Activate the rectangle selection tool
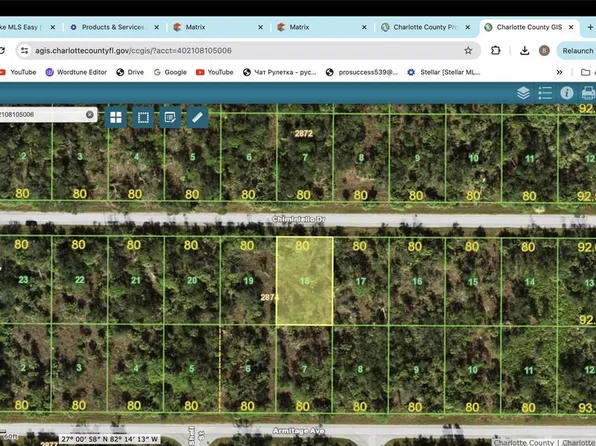The image size is (596, 446). point(143,117)
